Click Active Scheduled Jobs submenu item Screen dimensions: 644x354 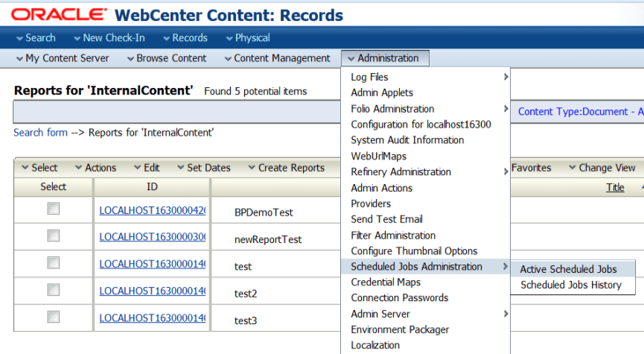pos(573,269)
